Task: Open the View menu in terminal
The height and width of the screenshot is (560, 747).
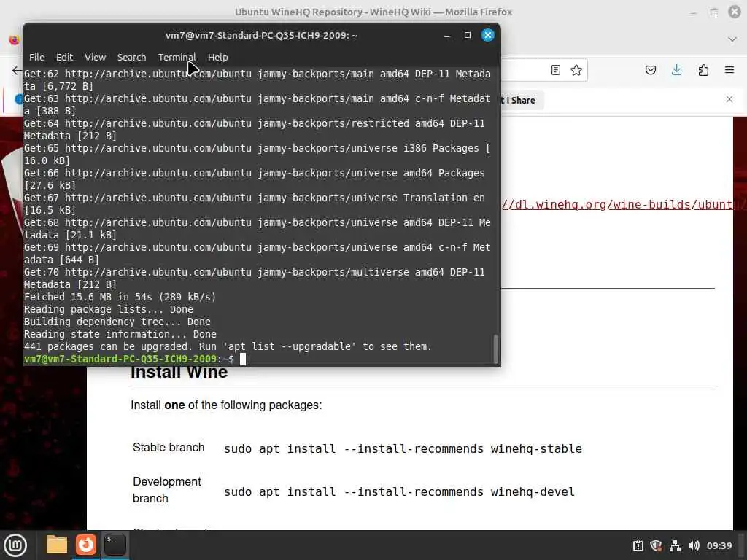Action: [96, 57]
